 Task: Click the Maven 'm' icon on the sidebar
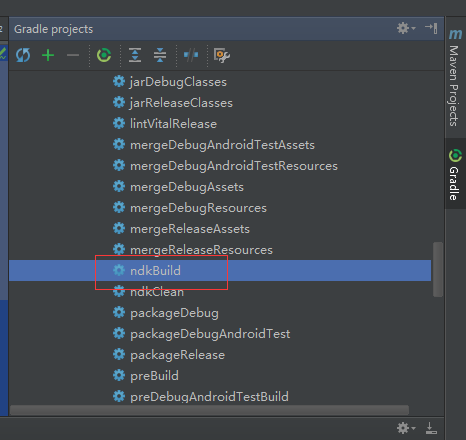(x=455, y=34)
